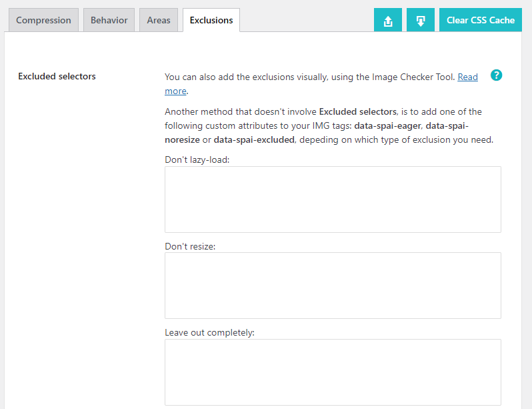Click the bold "data-spai-eager" text
The image size is (532, 409).
point(387,125)
